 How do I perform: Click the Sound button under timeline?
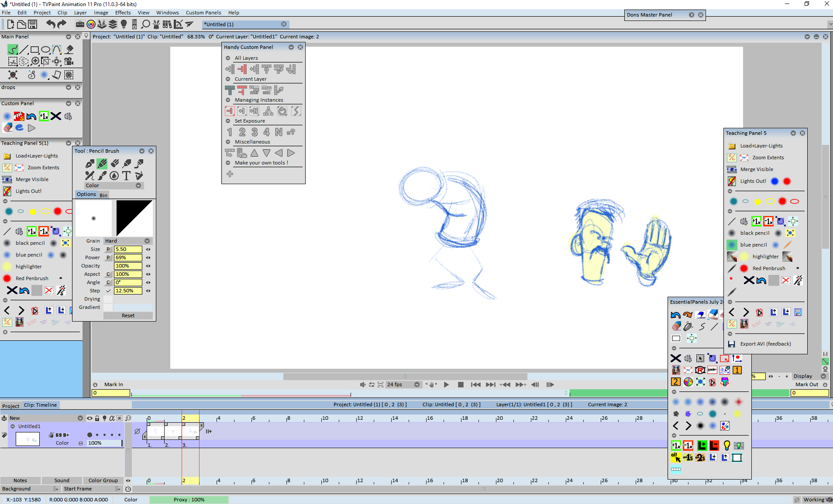click(62, 480)
